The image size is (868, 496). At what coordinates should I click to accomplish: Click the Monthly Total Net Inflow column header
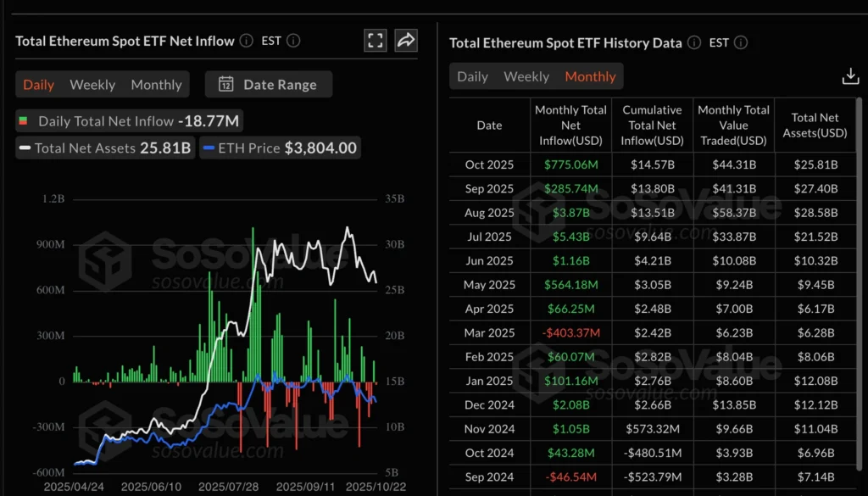pyautogui.click(x=570, y=125)
